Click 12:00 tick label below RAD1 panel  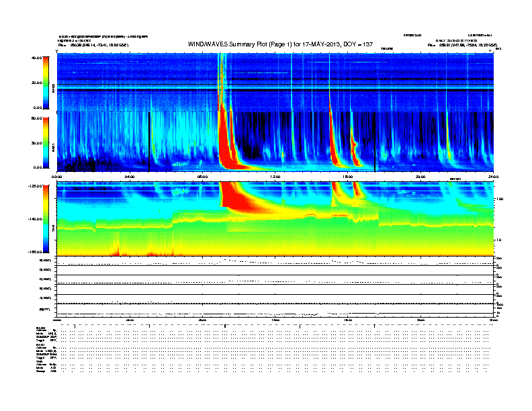tap(275, 177)
